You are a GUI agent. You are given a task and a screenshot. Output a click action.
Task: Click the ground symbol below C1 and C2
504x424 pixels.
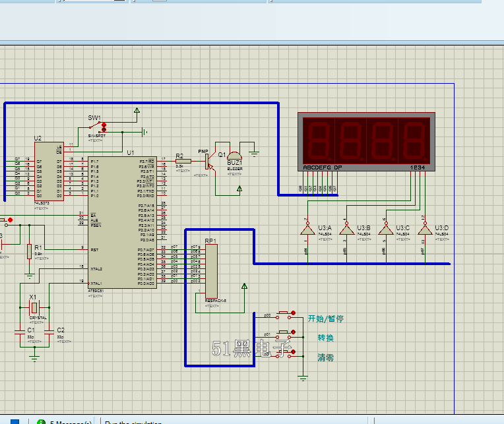34,359
